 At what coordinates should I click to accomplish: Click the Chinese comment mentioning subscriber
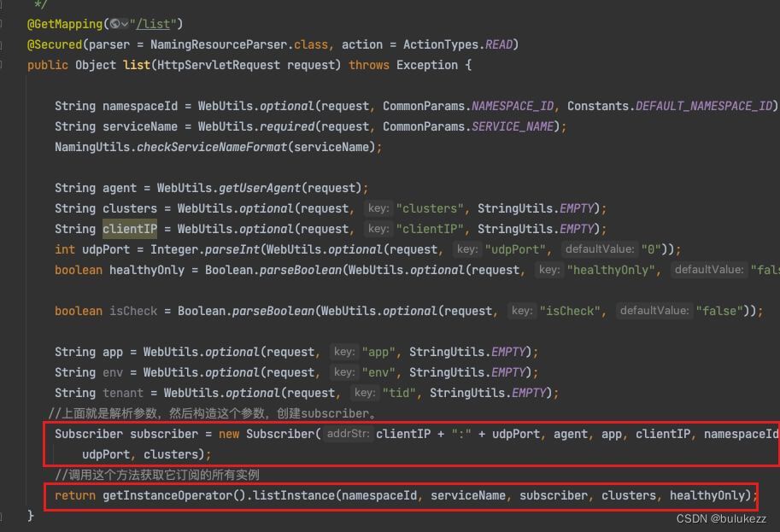pos(213,413)
